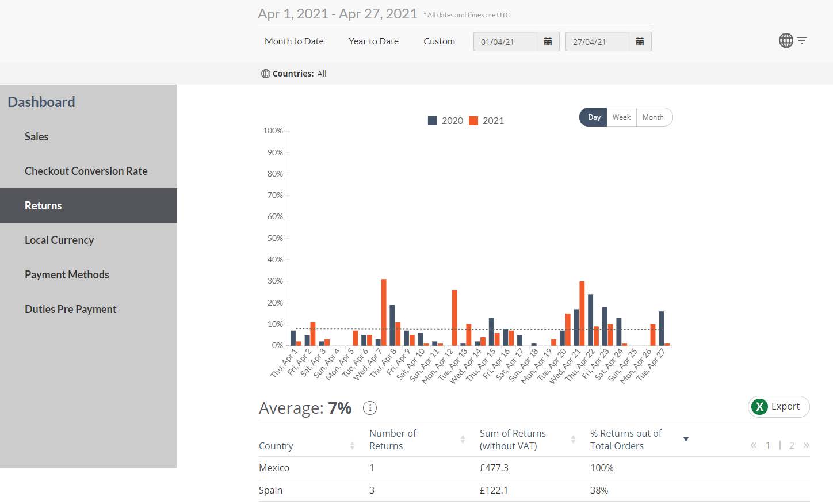
Task: Click the 38% returns value for Spain
Action: pos(599,490)
